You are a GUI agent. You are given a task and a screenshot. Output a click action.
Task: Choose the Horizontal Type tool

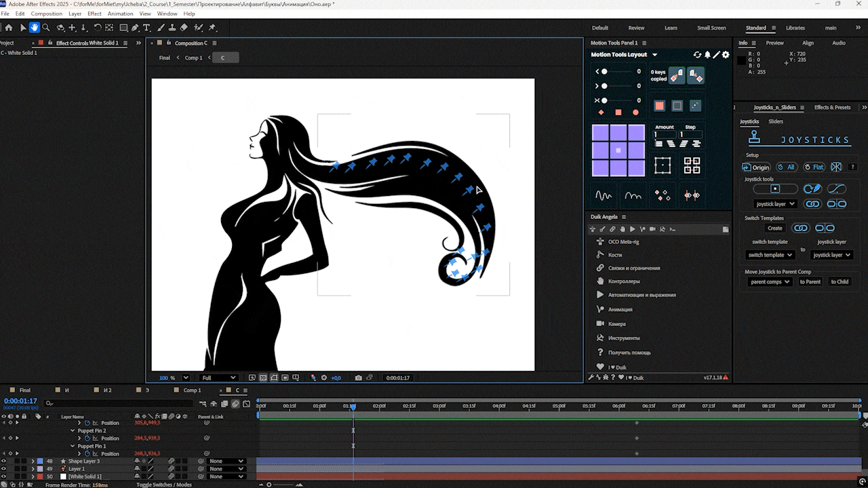pos(146,28)
